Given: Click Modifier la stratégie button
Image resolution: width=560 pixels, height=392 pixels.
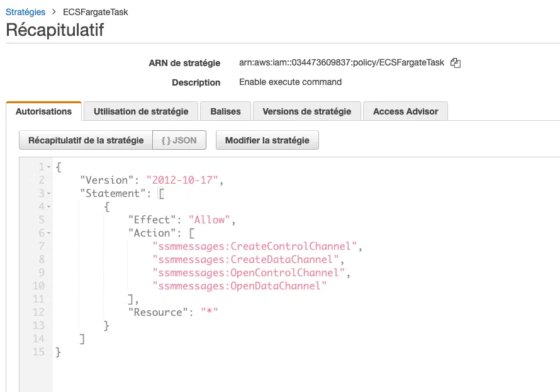Looking at the screenshot, I should coord(267,140).
